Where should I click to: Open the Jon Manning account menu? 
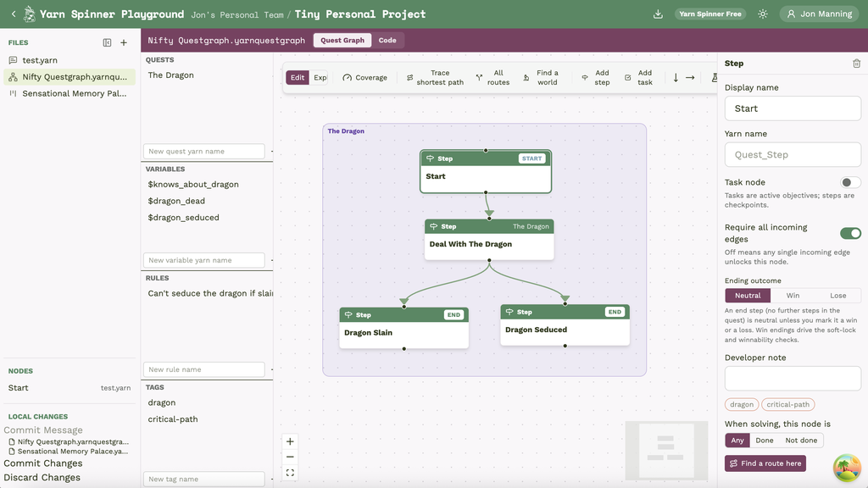point(820,14)
